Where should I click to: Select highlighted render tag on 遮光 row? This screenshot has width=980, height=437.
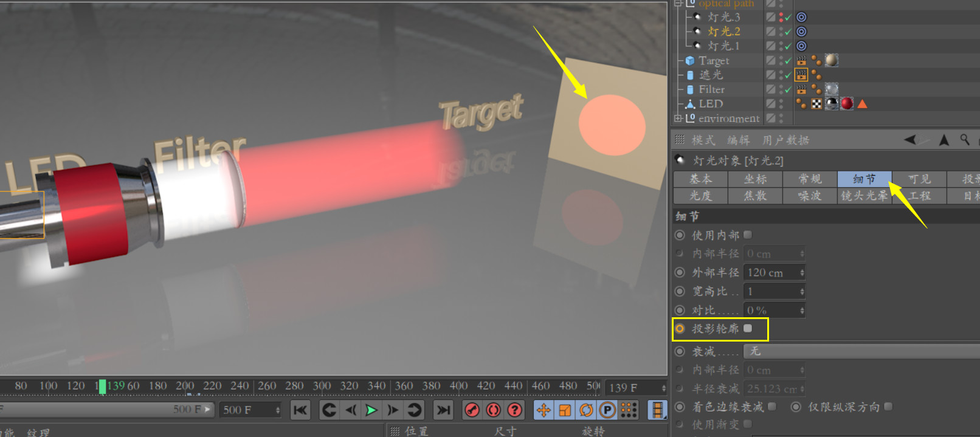801,75
